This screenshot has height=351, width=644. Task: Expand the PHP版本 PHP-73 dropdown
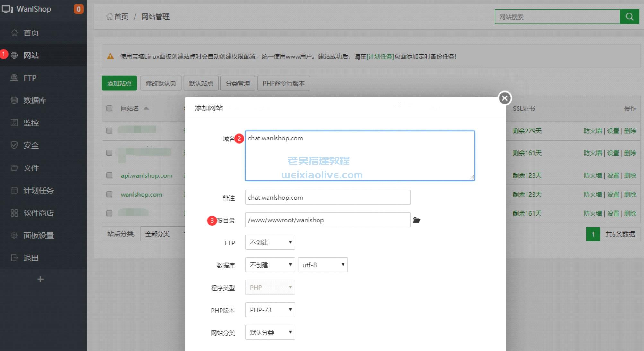(269, 310)
